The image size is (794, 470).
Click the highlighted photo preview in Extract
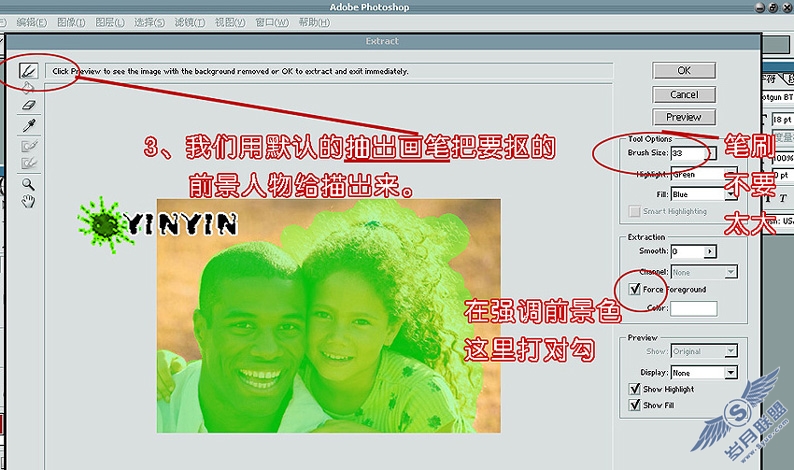click(x=329, y=316)
